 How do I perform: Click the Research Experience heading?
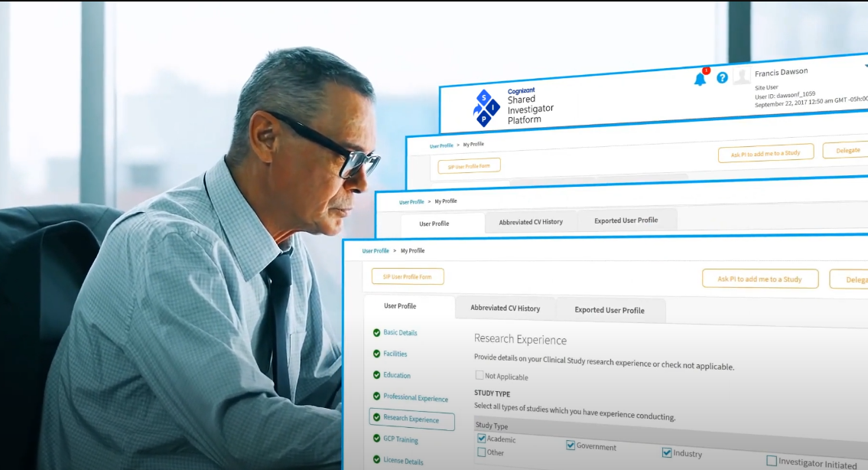coord(520,339)
